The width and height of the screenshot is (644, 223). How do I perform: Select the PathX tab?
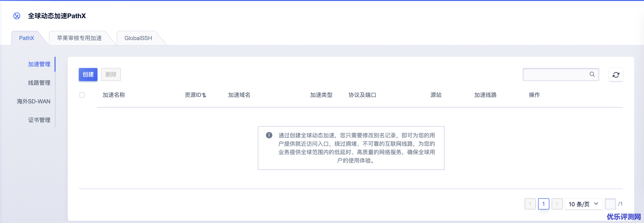27,38
